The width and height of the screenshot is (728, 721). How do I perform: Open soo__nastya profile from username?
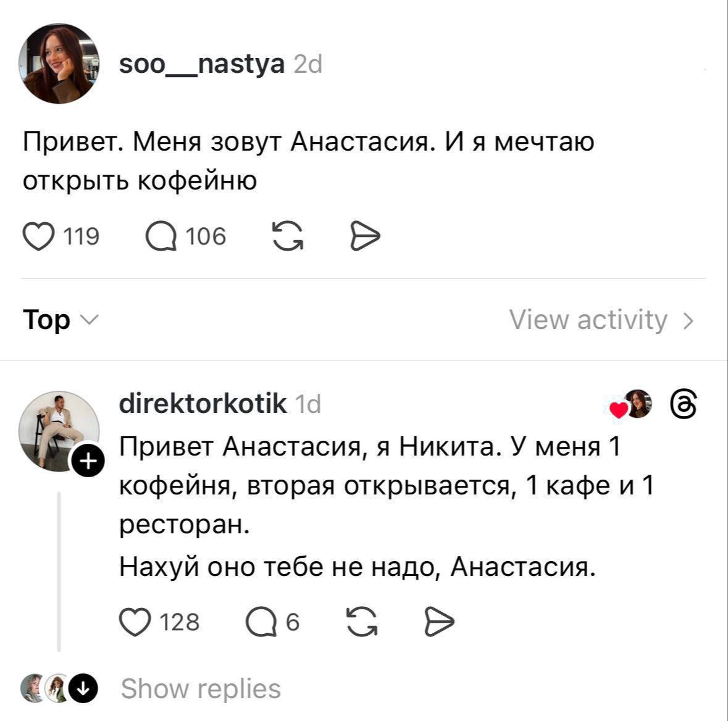tap(201, 64)
